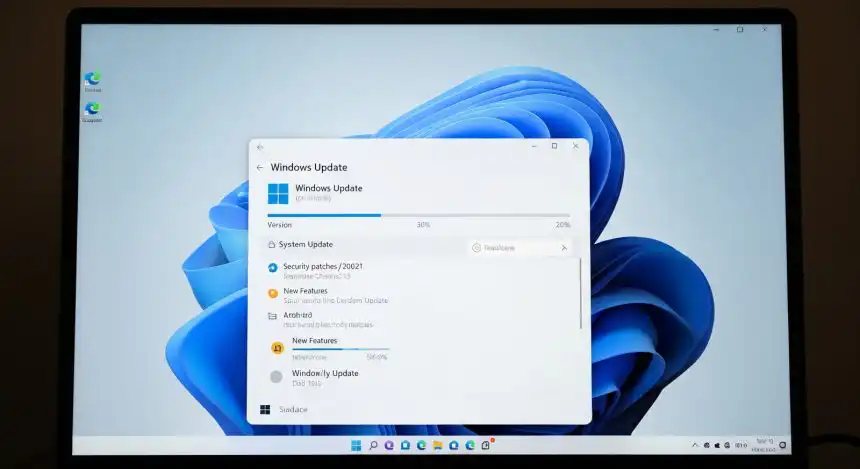Click the Archived entry text
The width and height of the screenshot is (860, 469).
click(298, 315)
